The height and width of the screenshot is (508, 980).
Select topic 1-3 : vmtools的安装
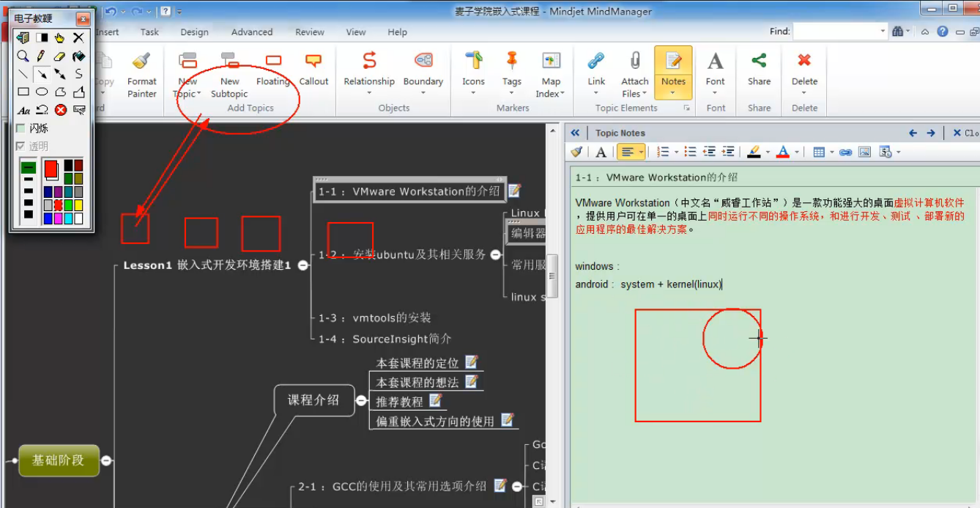pyautogui.click(x=374, y=318)
